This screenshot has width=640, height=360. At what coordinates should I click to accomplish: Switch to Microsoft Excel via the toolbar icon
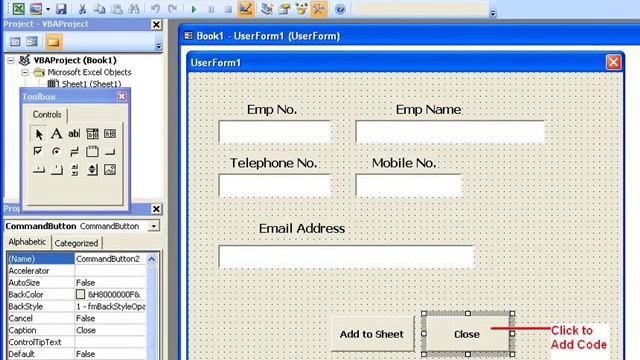click(x=18, y=9)
